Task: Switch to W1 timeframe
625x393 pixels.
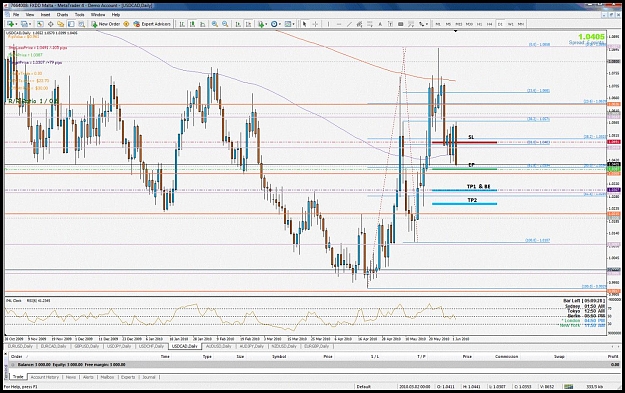Action: 511,24
